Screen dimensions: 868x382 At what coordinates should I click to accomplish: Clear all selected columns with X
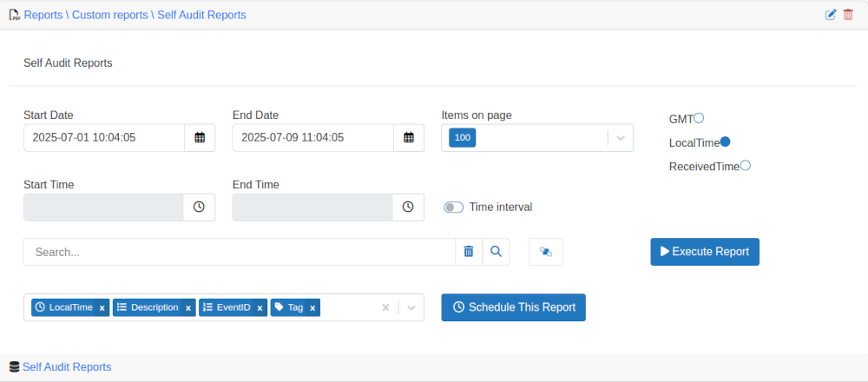(385, 307)
